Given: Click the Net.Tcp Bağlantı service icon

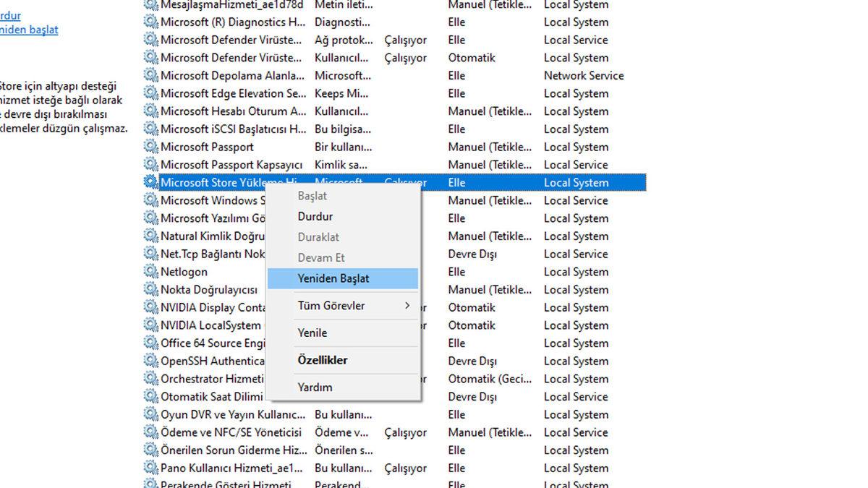Looking at the screenshot, I should coord(151,254).
